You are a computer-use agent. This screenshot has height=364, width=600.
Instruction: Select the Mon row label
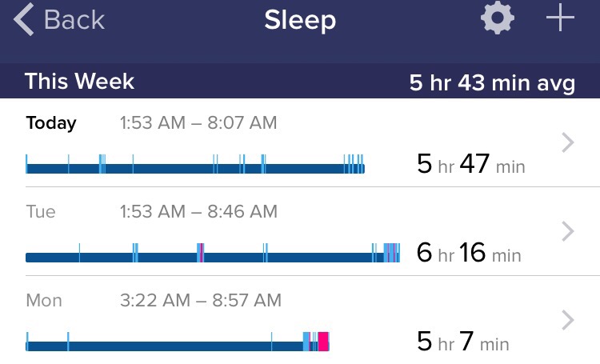43,301
